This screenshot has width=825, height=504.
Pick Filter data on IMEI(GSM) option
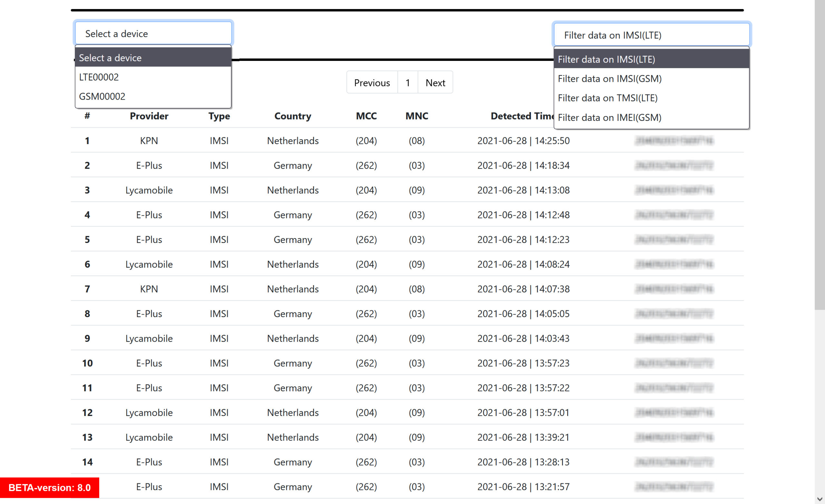click(651, 118)
